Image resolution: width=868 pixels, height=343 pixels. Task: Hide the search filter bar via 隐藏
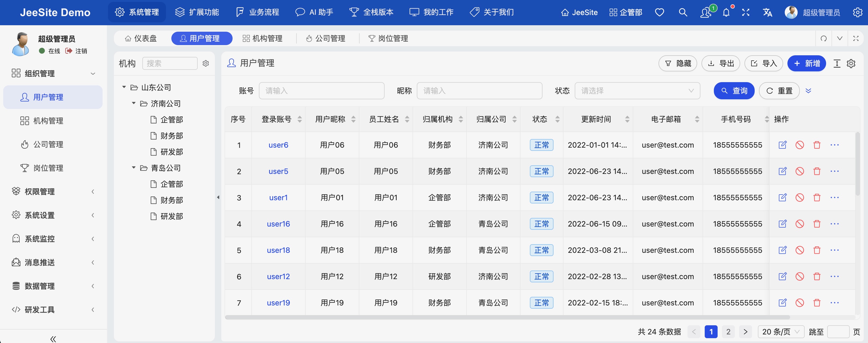tap(678, 63)
